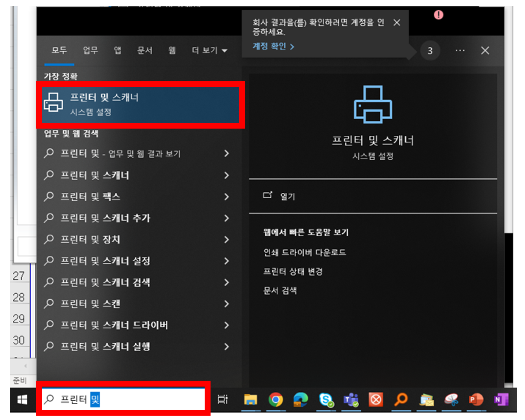Open OneNote from the taskbar
The height and width of the screenshot is (420, 525).
click(x=501, y=400)
